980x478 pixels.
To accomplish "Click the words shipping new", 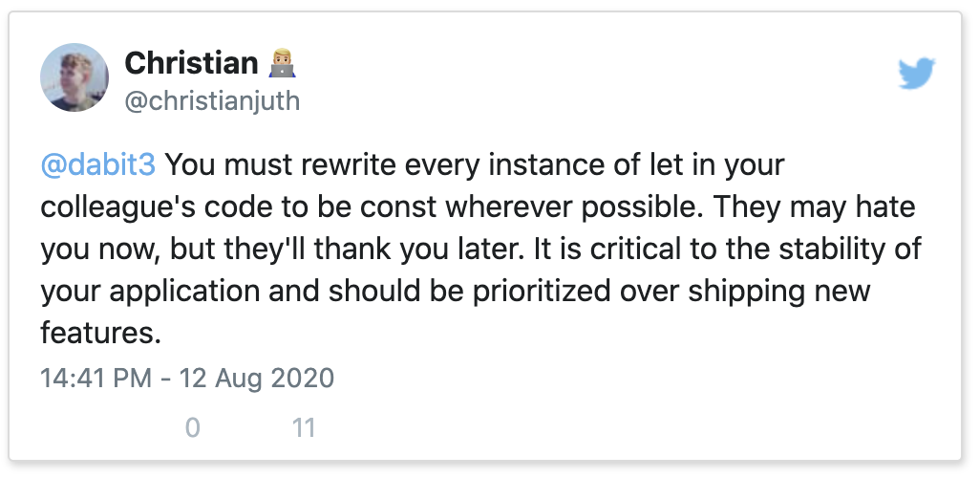I will [x=778, y=293].
